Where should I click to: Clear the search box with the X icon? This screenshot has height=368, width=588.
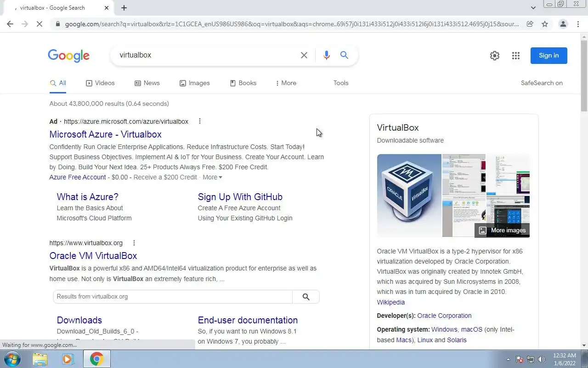tap(304, 55)
